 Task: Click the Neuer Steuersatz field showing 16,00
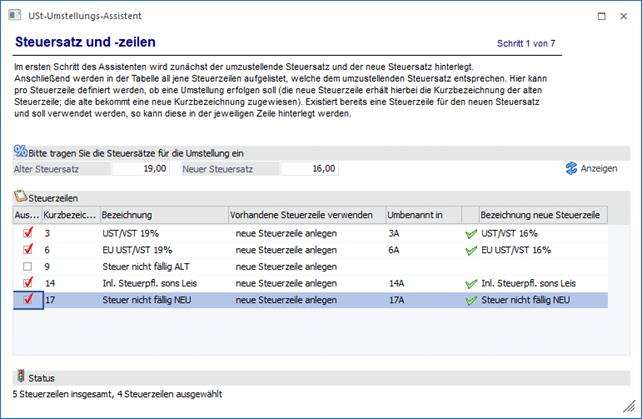(x=308, y=169)
